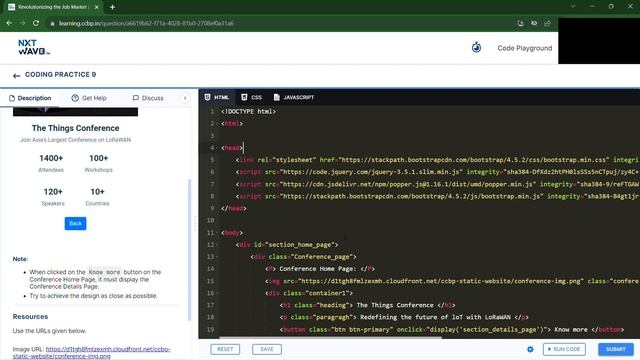Fold the Conference_page div at line 13

click(x=217, y=257)
